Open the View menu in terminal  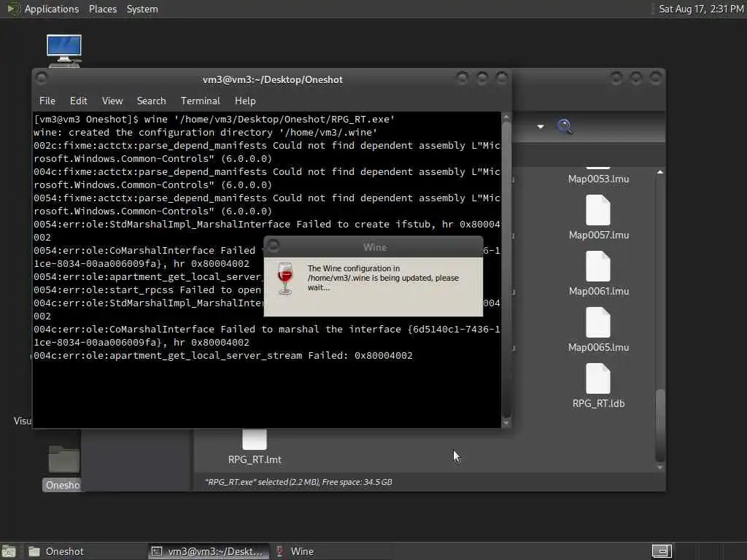112,101
